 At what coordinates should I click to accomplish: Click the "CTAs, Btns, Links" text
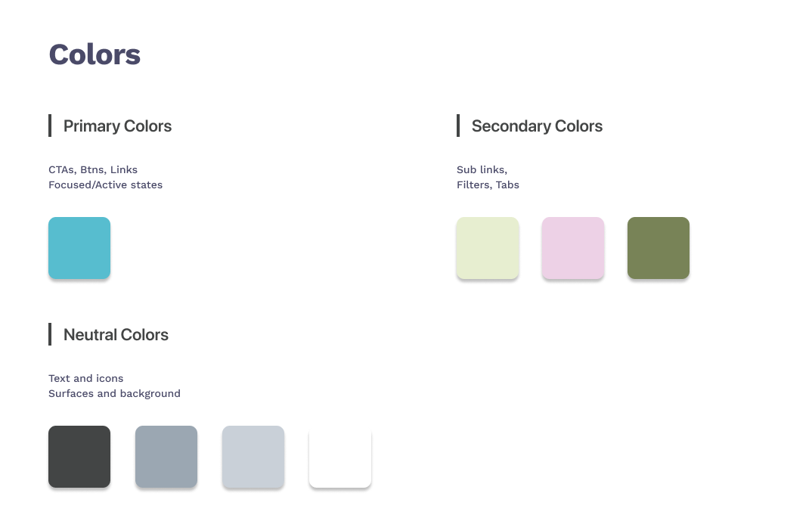[x=93, y=169]
